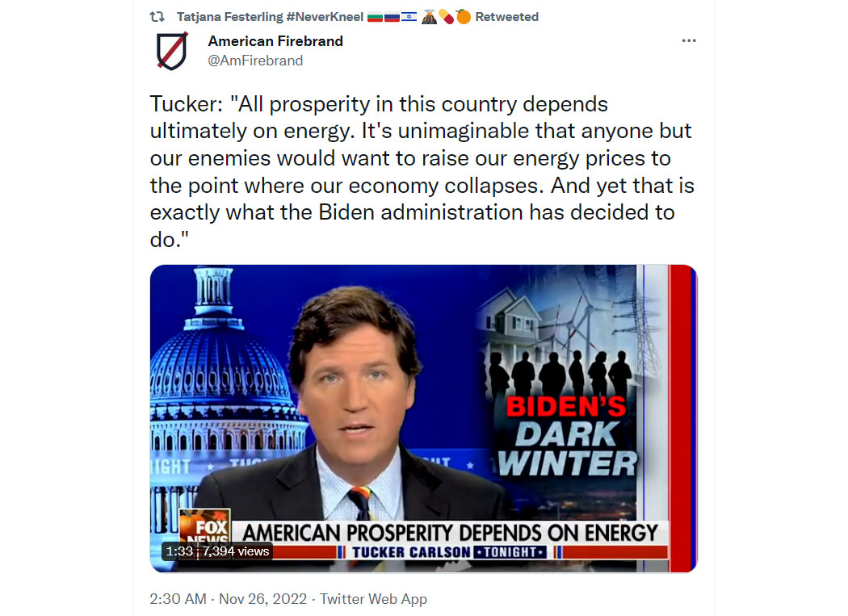Open the 2:30 AM timestamp link

point(178,599)
